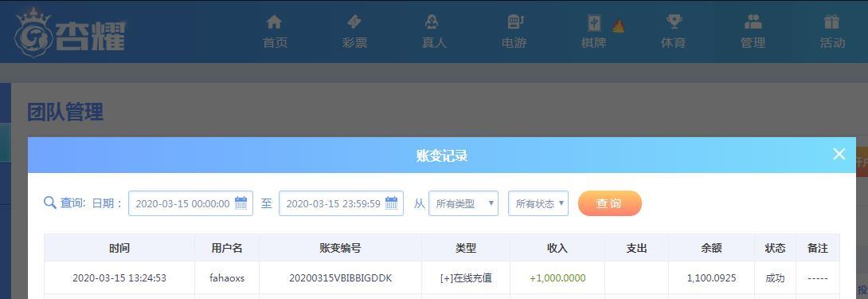Open the 首页 home icon
The width and height of the screenshot is (868, 299).
click(x=274, y=22)
